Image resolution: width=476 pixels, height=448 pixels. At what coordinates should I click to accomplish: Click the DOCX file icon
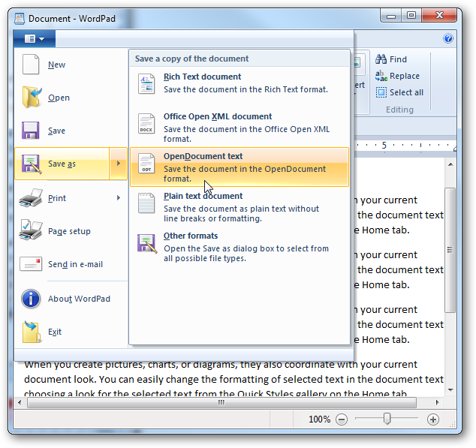[x=146, y=123]
